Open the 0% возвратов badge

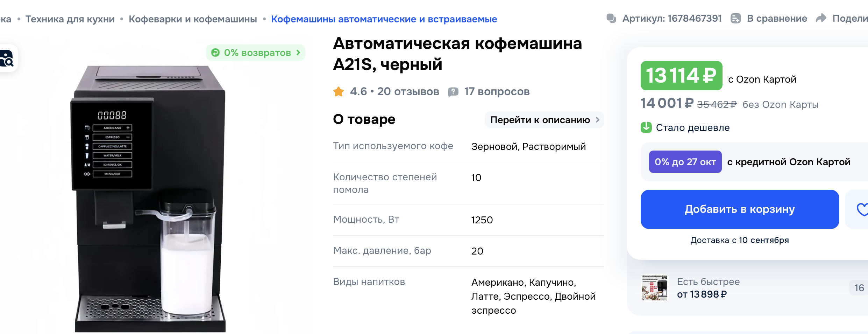pos(256,53)
